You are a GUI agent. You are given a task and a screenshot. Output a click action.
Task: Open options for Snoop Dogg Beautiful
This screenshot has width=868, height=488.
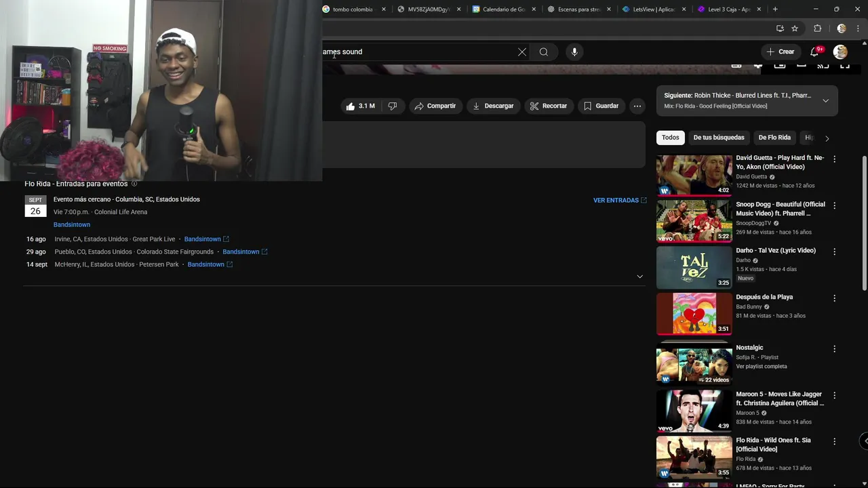tap(835, 205)
